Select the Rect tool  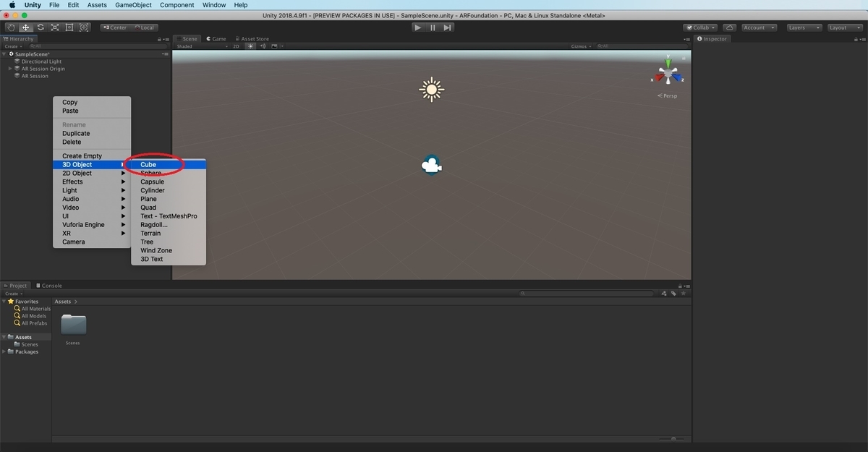(x=69, y=27)
